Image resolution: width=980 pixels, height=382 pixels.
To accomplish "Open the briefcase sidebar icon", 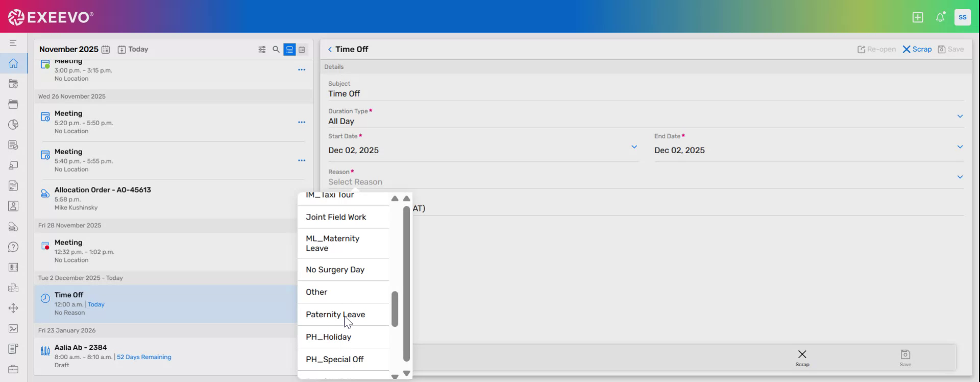I will 13,369.
